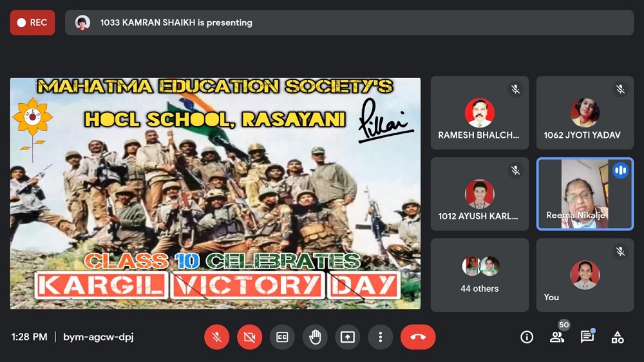644x362 pixels.
Task: Leave the call with the red hang-up button
Action: click(x=418, y=337)
